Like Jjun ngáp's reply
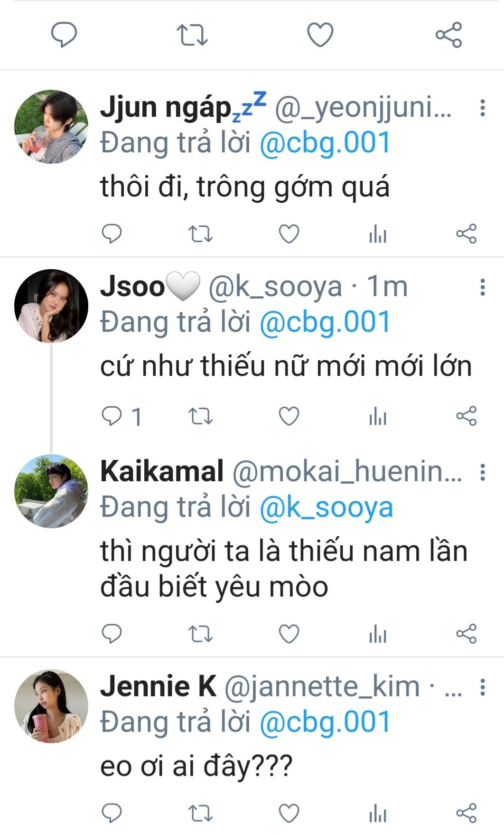Viewport: 504px width, 834px height. coord(289,234)
